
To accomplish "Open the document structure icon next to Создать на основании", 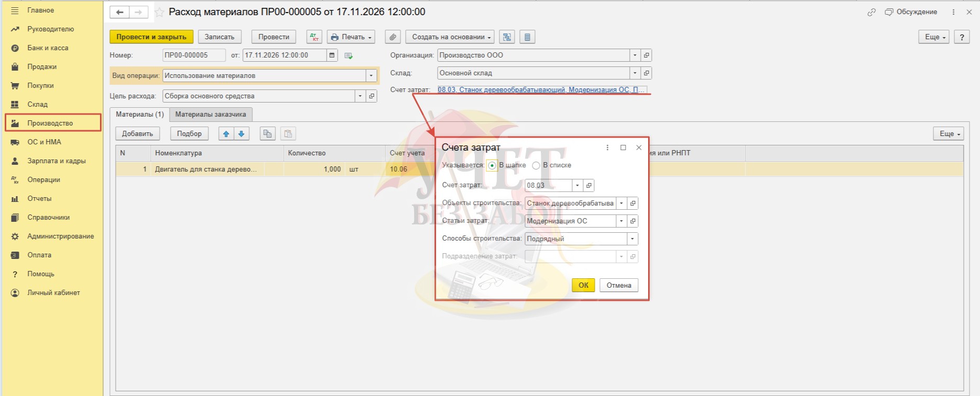I will pyautogui.click(x=507, y=37).
